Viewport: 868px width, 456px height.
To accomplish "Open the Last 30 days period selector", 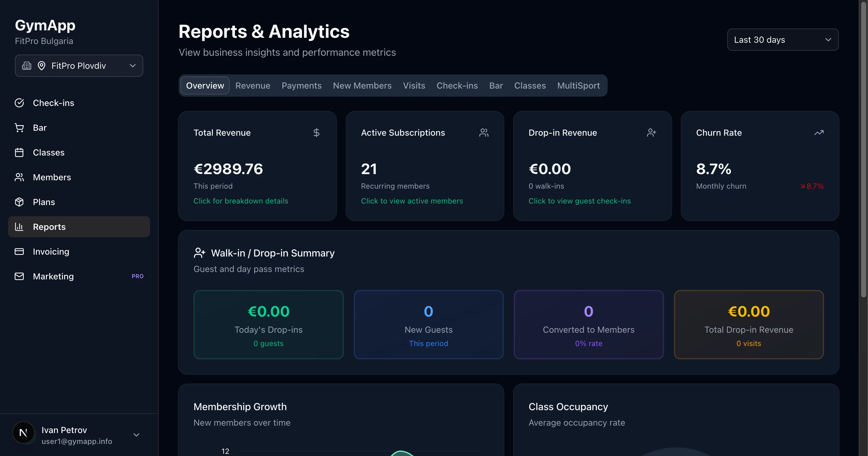I will pos(782,40).
